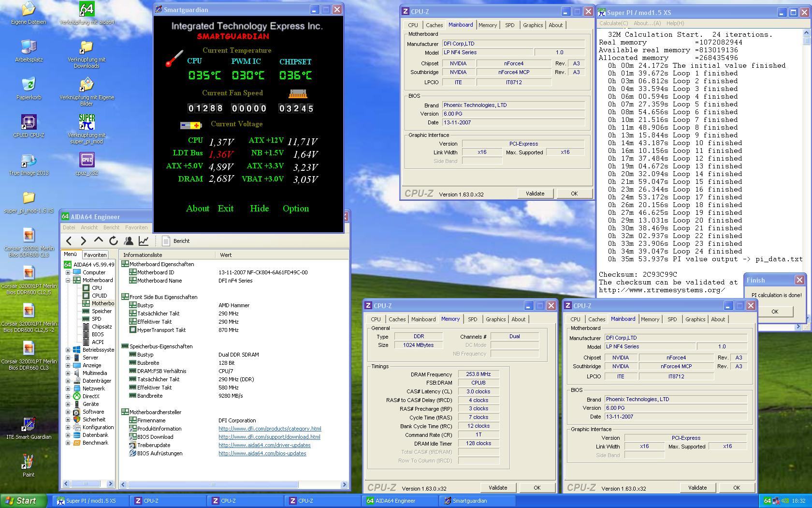Launch ITE Smart Guardian desktop shortcut
812x508 pixels.
click(x=29, y=429)
